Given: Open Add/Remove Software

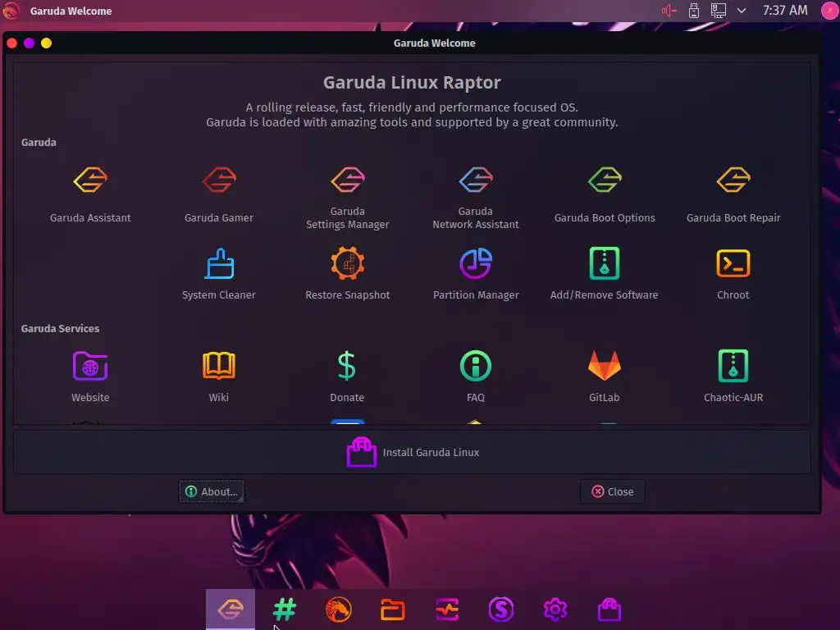Looking at the screenshot, I should pyautogui.click(x=605, y=273).
